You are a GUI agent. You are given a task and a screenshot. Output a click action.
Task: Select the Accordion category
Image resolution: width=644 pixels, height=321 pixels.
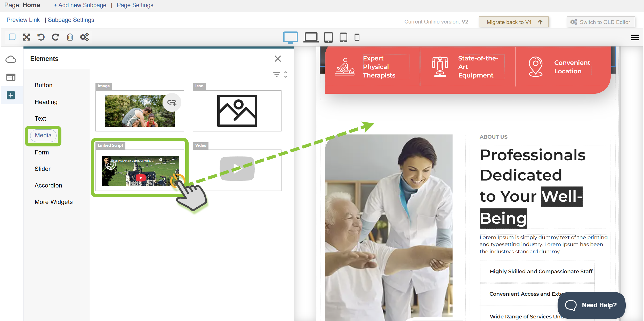click(48, 185)
